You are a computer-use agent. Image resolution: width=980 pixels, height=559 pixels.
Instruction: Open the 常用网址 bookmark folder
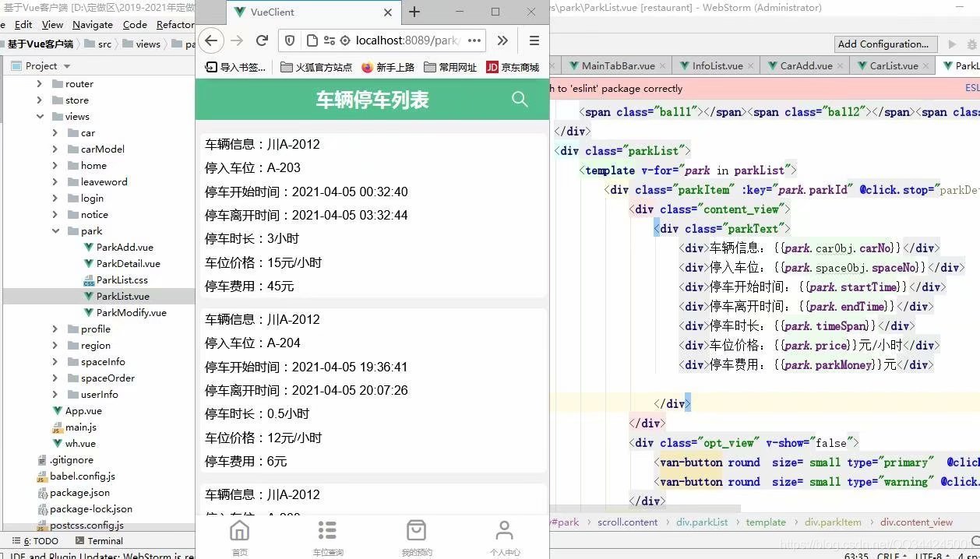coord(450,67)
